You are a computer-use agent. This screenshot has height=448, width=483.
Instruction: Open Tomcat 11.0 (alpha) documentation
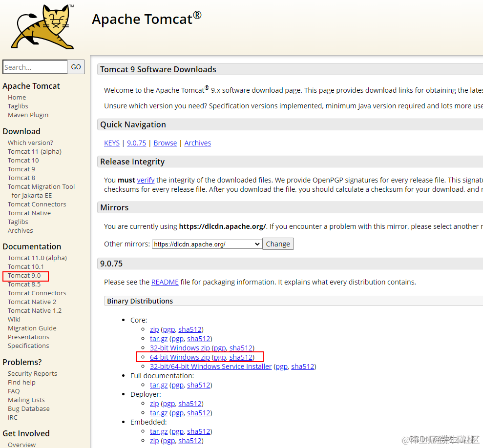click(x=37, y=258)
